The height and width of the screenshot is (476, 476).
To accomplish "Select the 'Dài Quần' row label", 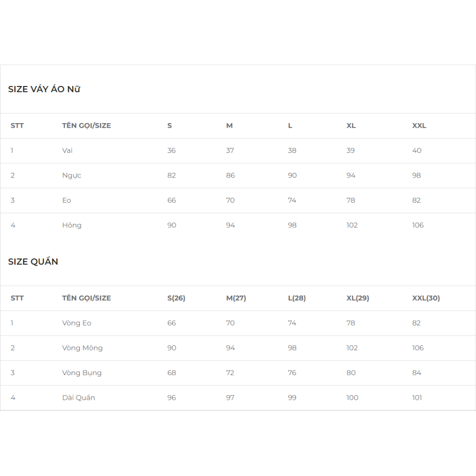I will [x=79, y=398].
